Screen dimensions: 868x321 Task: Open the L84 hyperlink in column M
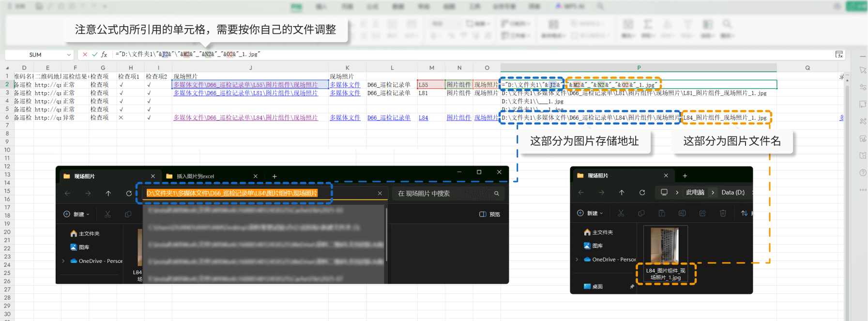(423, 118)
